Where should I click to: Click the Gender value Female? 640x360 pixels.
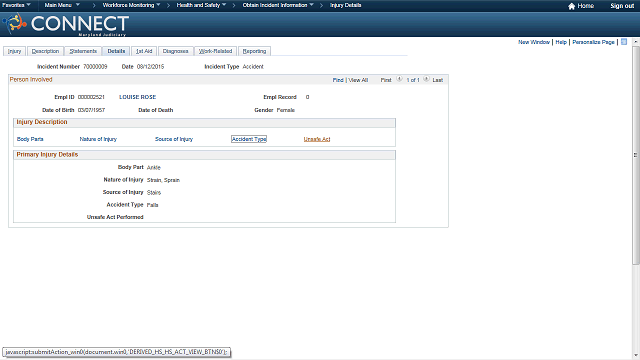(285, 110)
